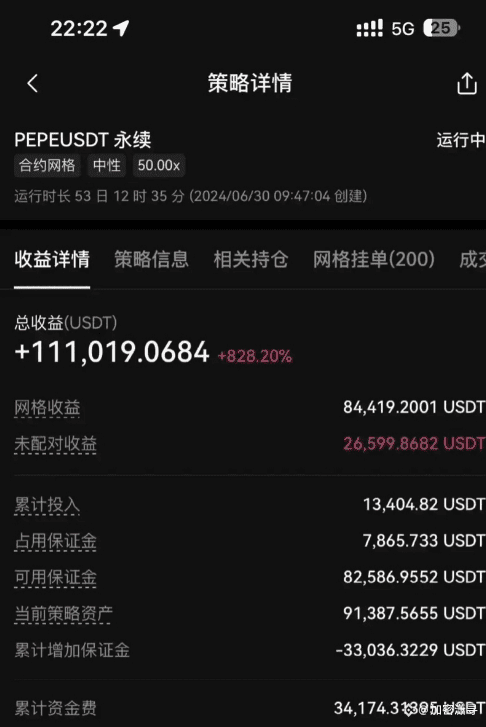
Task: Tap the location arrow beside the clock
Action: [x=121, y=28]
